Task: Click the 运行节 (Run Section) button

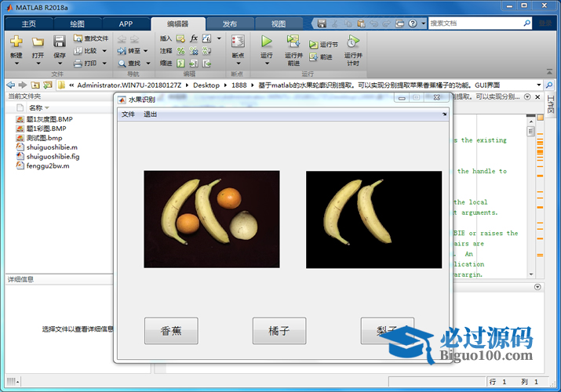Action: click(323, 45)
